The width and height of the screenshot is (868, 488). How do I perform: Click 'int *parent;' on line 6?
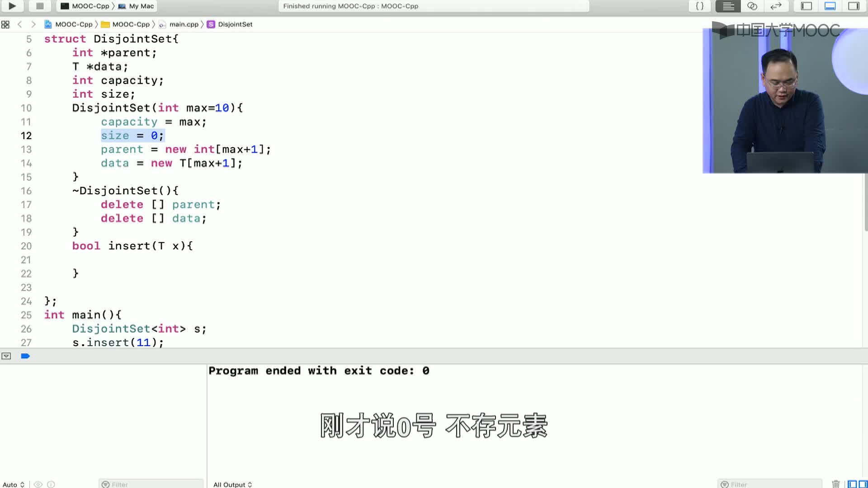point(114,53)
